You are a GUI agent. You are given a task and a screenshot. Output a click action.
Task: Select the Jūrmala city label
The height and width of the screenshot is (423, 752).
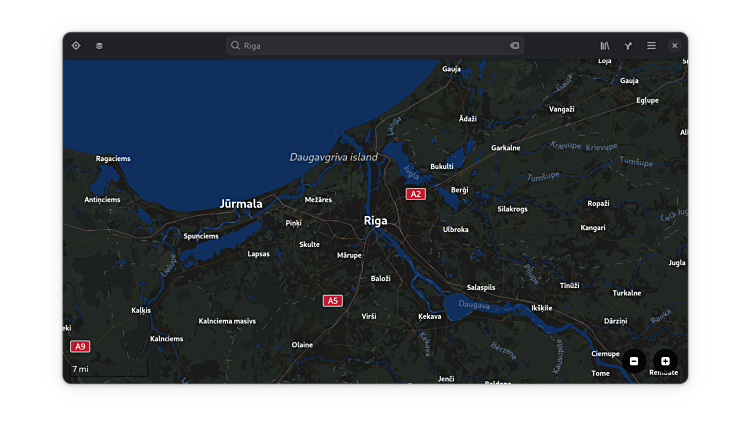241,204
